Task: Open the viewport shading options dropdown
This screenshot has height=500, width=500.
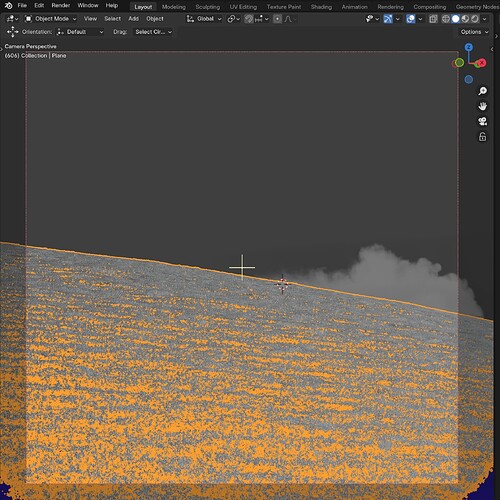Action: click(x=484, y=19)
